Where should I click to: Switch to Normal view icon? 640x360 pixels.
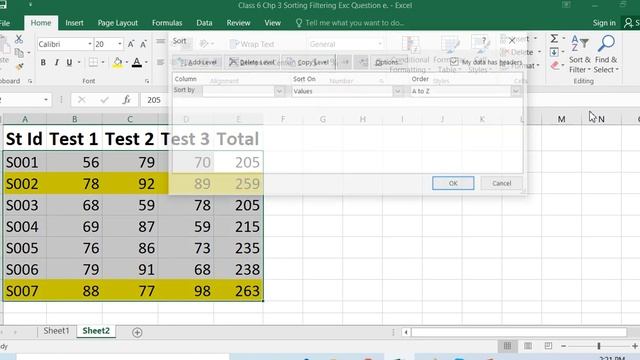pyautogui.click(x=507, y=346)
